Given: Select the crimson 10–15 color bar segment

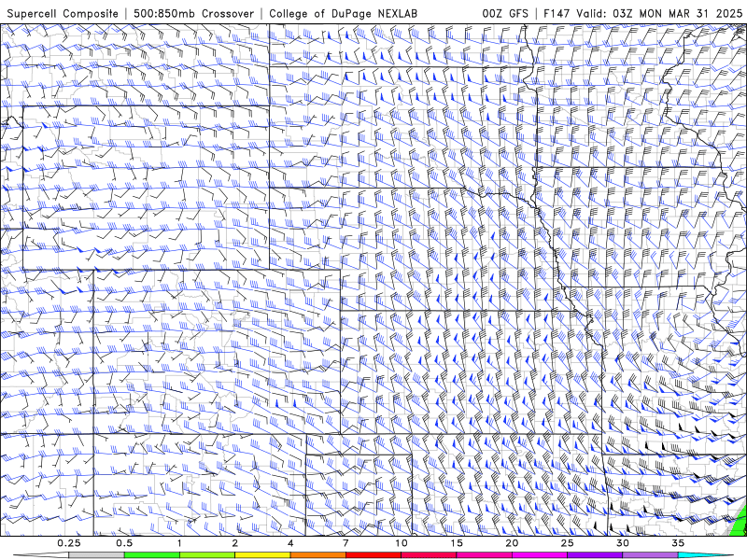Looking at the screenshot, I should [429, 554].
